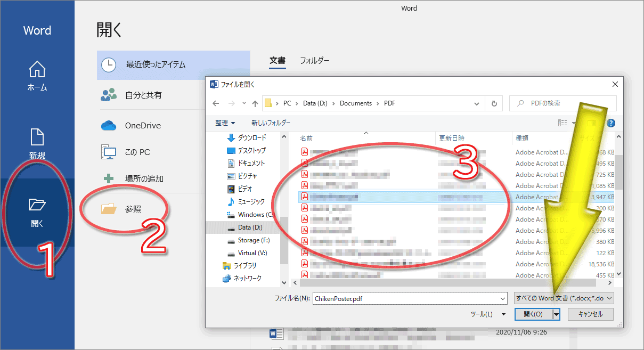The height and width of the screenshot is (350, 644).
Task: Change the file list view layout
Action: click(563, 123)
